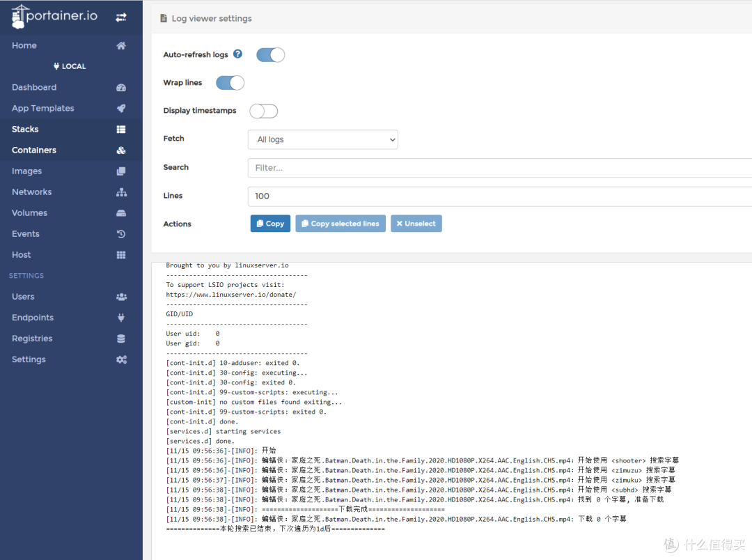This screenshot has height=560, width=752.
Task: Click the Users group icon
Action: tap(121, 297)
